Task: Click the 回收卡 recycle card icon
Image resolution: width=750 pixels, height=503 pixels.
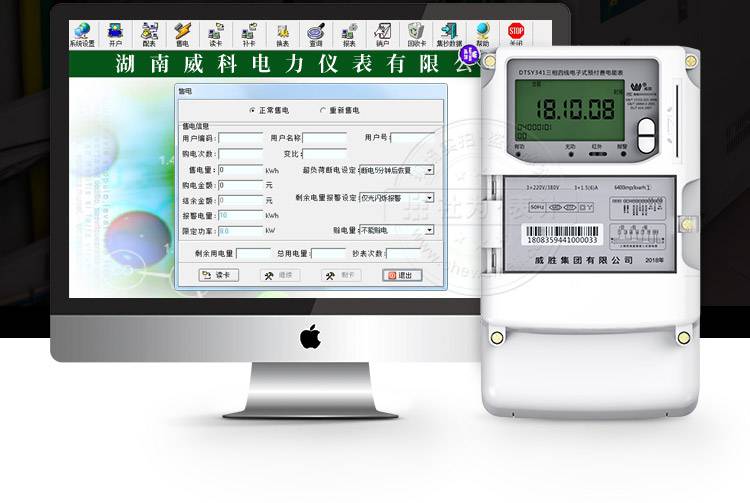Action: 416,34
